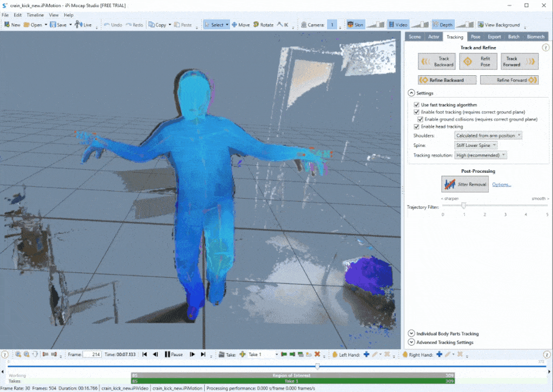Switch to the Biomech tab

(x=535, y=36)
